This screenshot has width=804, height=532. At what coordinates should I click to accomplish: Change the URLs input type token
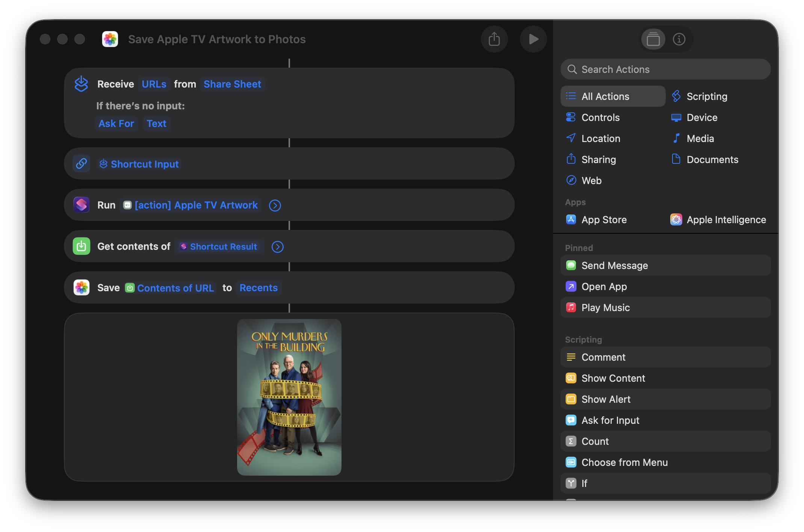(x=154, y=84)
